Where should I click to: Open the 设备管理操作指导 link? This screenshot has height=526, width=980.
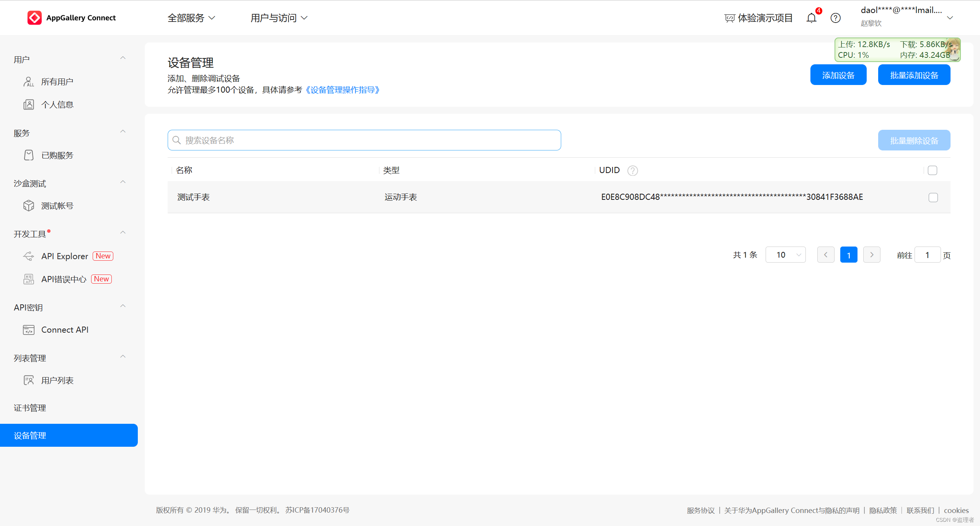(x=343, y=90)
